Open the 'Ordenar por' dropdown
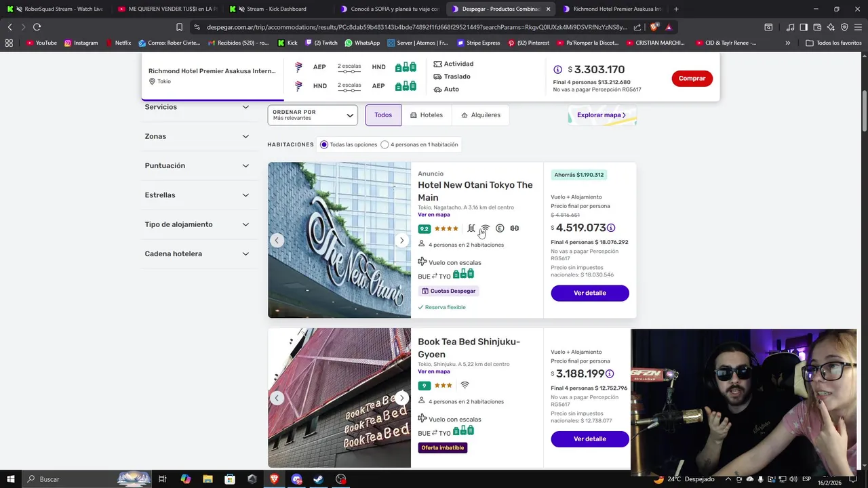The height and width of the screenshot is (488, 868). tap(313, 115)
